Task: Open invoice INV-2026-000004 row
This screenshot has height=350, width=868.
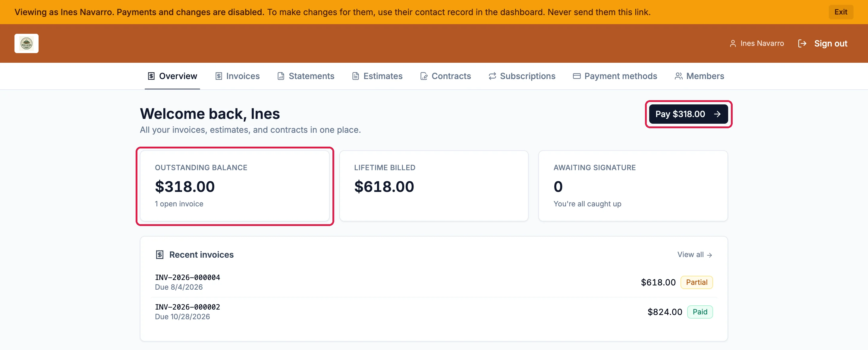Action: pos(434,282)
